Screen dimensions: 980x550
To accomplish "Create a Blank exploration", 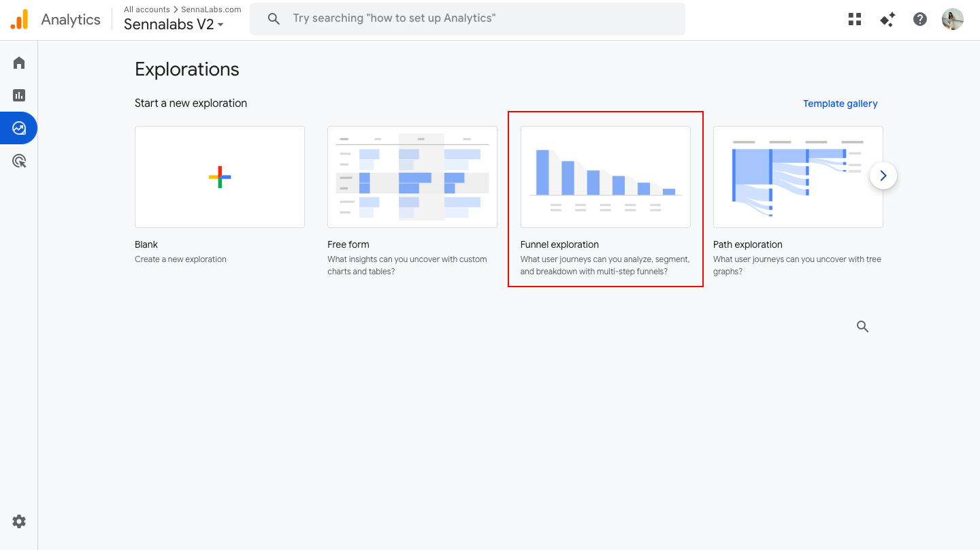I will 219,177.
